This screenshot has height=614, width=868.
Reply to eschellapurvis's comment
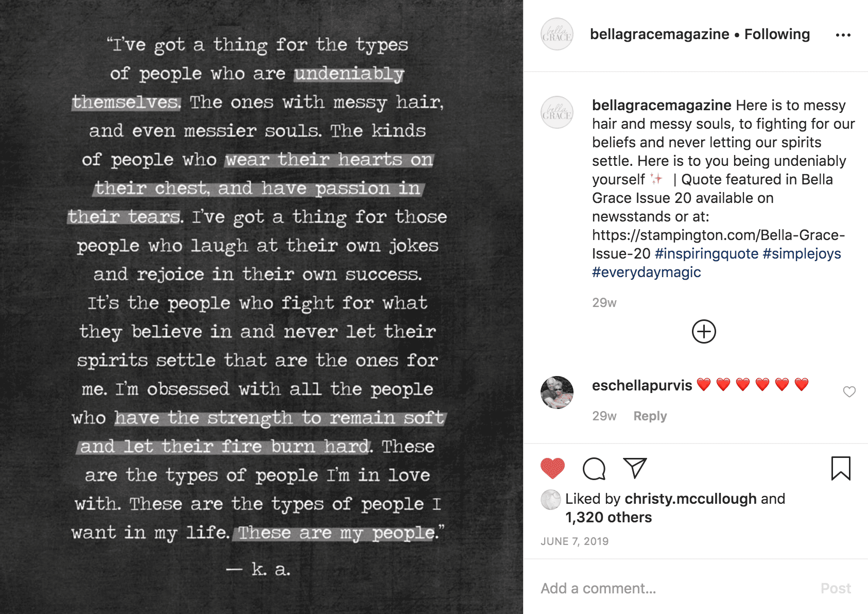(650, 416)
